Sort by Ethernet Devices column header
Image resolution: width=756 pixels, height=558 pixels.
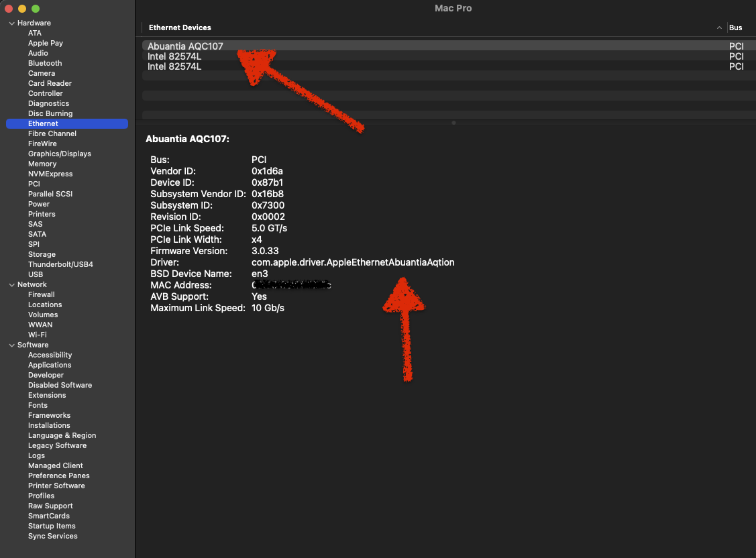click(180, 28)
